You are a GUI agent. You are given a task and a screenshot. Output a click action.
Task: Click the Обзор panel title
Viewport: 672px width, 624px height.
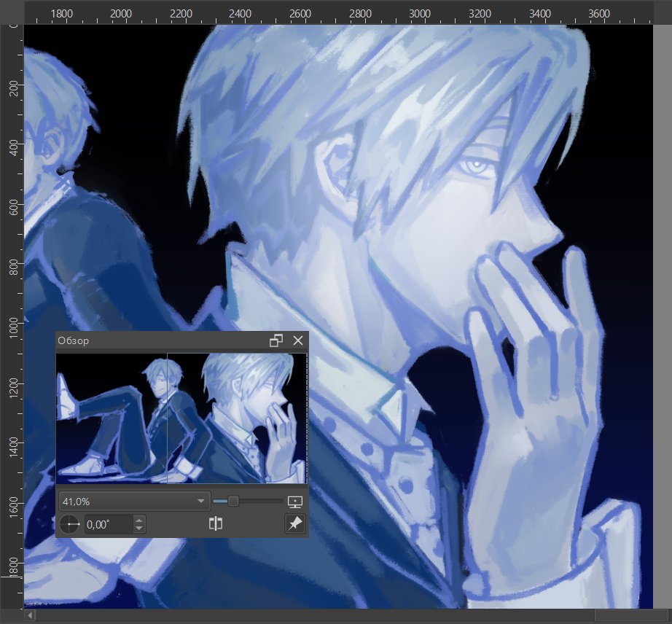(x=74, y=340)
